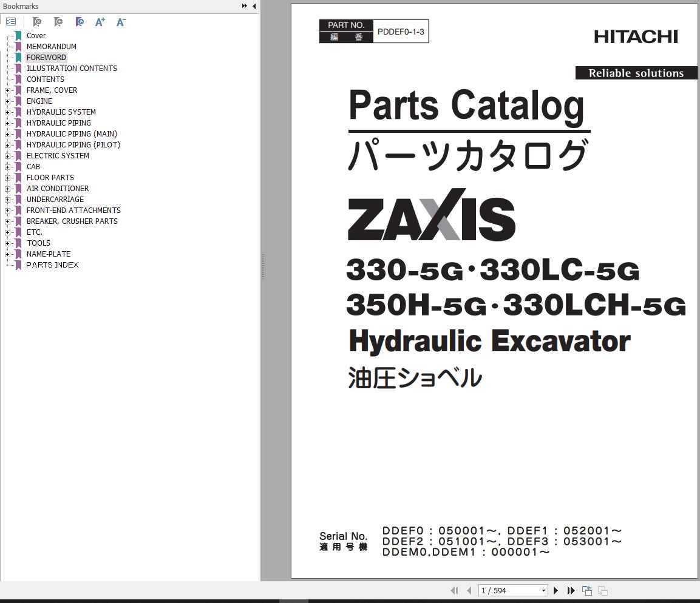Decrease bookmark text size with A-
Screen dimensions: 700x603
pyautogui.click(x=121, y=21)
